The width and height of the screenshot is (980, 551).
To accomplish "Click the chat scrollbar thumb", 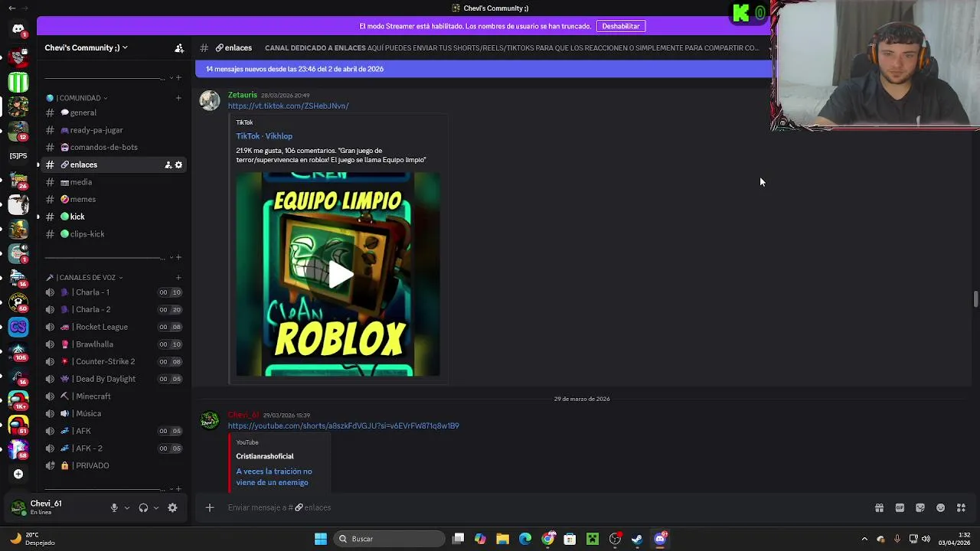I will pyautogui.click(x=975, y=299).
